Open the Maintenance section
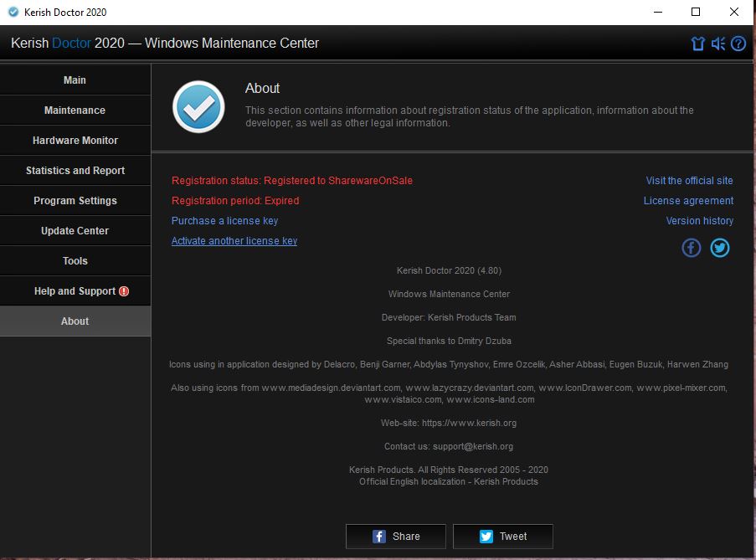Image resolution: width=756 pixels, height=560 pixels. click(x=75, y=110)
